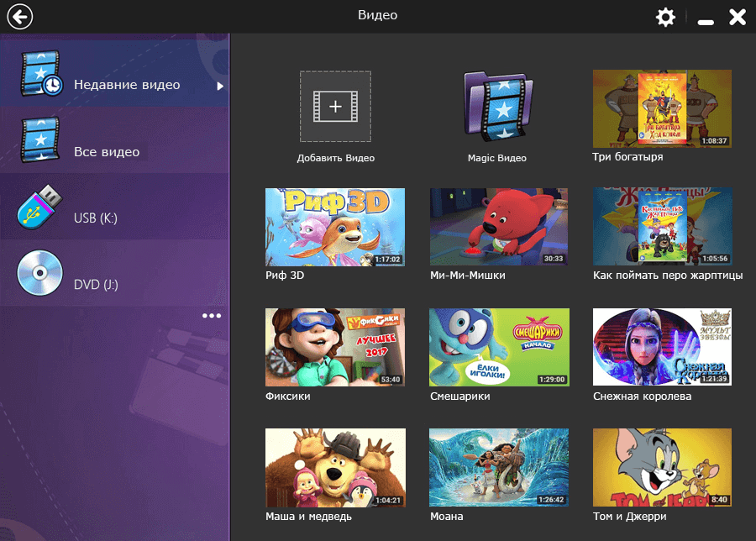Click the Все видео filmstrip icon
This screenshot has width=756, height=541.
click(x=40, y=139)
